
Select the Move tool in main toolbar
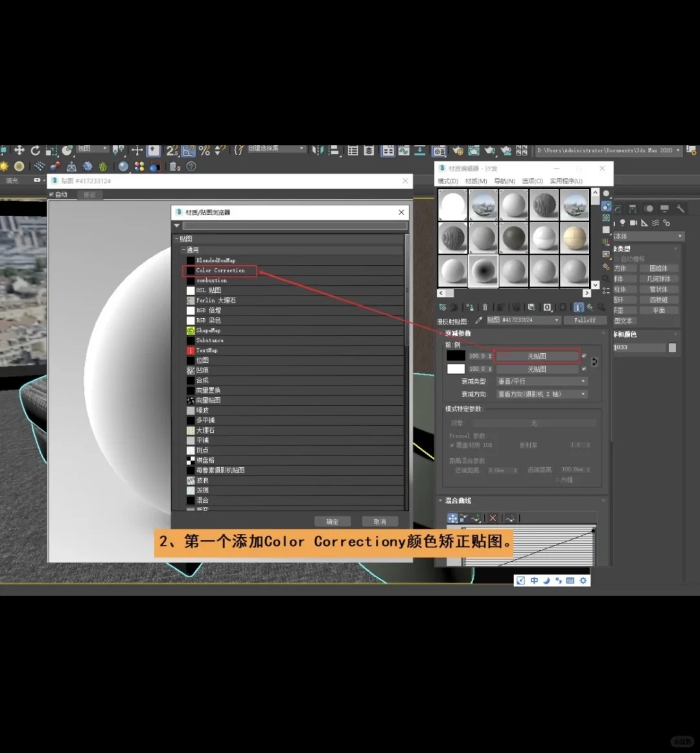(x=19, y=150)
